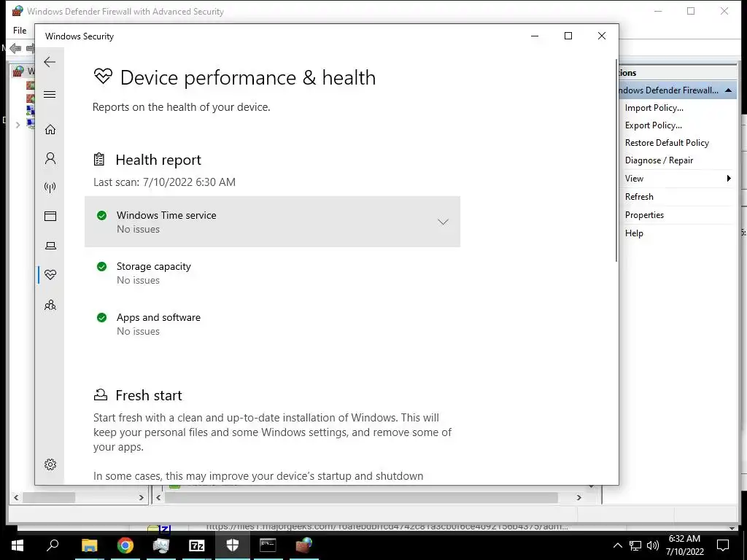This screenshot has width=747, height=560.
Task: Switch to Command Prompt taskbar icon
Action: [x=268, y=545]
